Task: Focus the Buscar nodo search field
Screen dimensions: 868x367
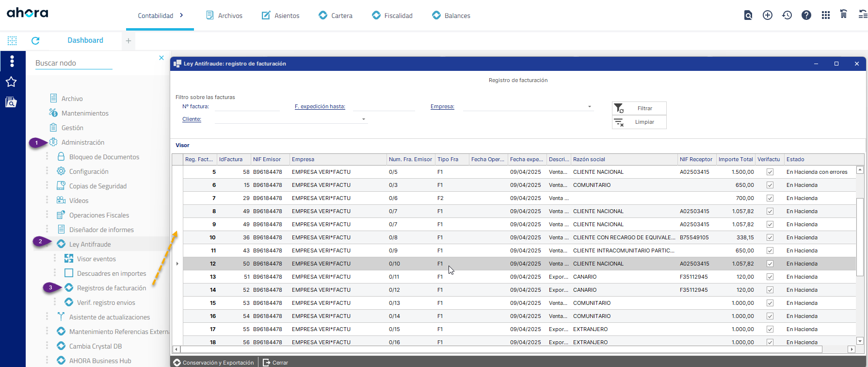Action: (74, 63)
